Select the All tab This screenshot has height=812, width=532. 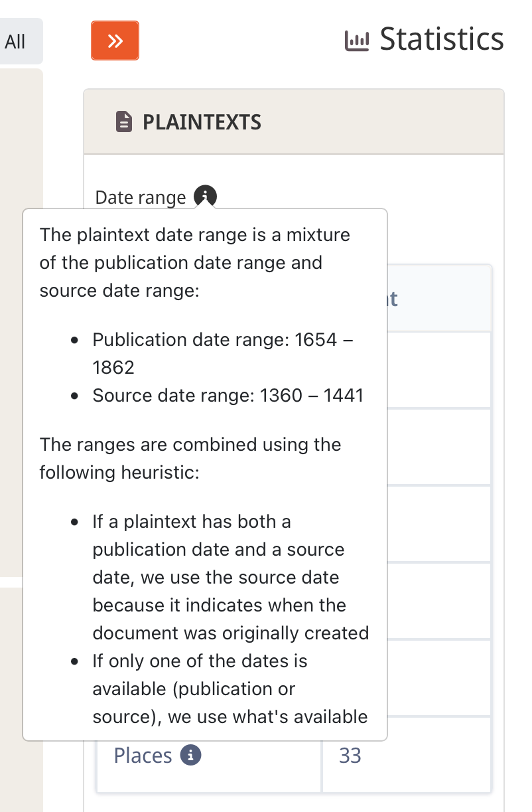click(15, 42)
